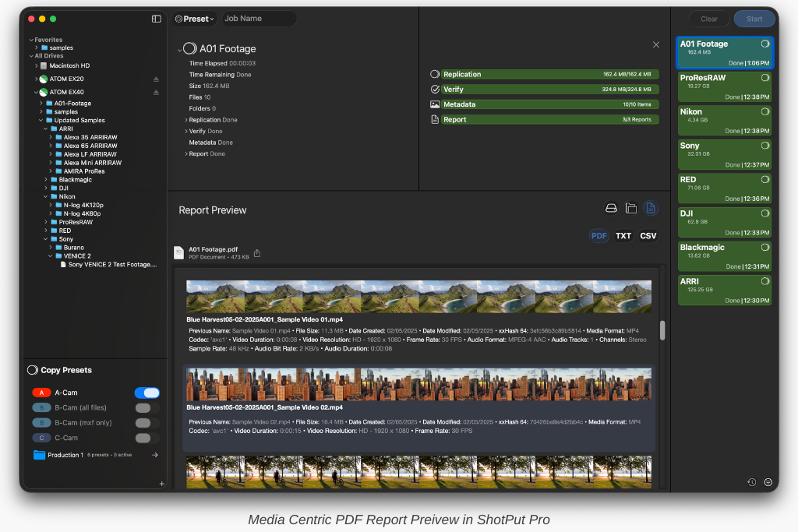This screenshot has height=532, width=798.
Task: Click the drive view icon in Report Preview
Action: point(612,208)
